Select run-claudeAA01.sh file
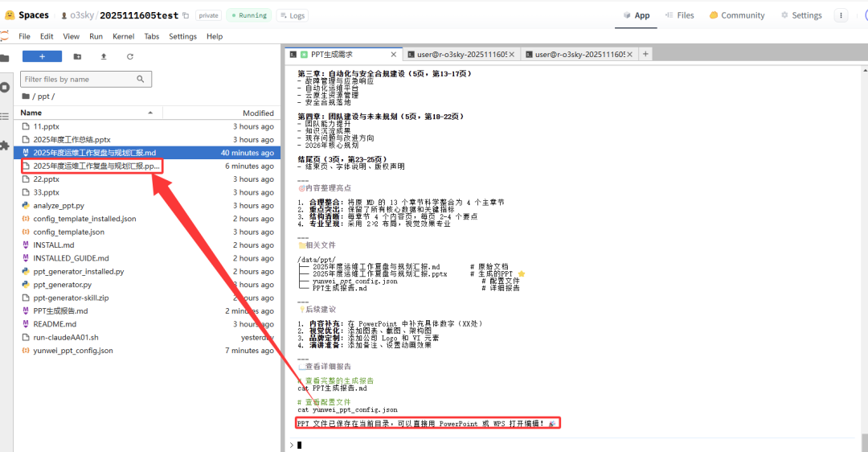This screenshot has height=452, width=868. coord(147,337)
